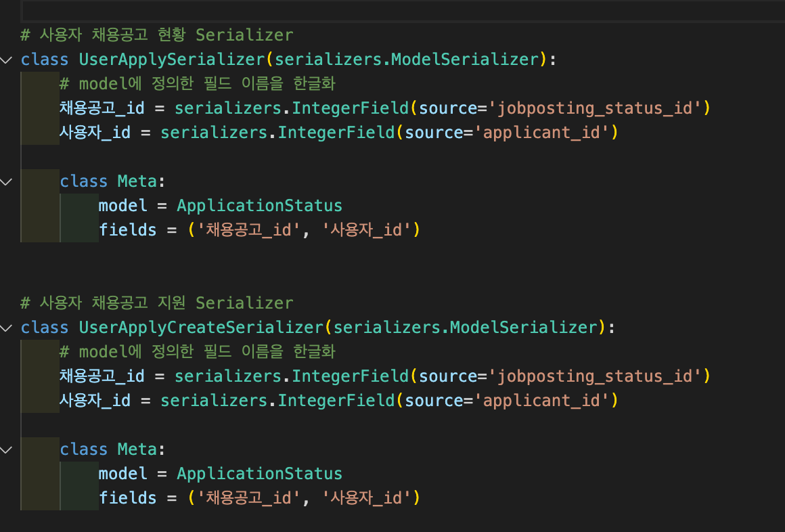Place cursor on class name UserApplySerializer
This screenshot has height=532, width=785.
(172, 60)
